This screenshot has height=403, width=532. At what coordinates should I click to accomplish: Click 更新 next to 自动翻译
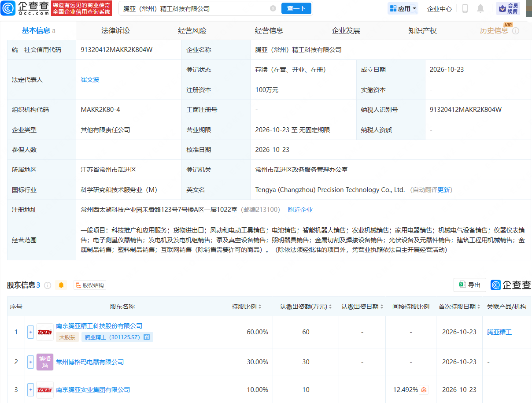click(443, 190)
